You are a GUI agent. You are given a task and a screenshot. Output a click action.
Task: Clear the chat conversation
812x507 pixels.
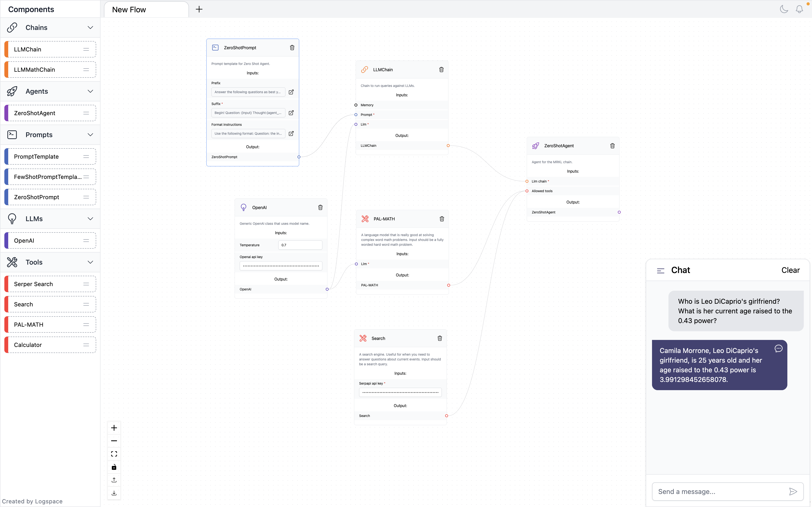(x=790, y=270)
